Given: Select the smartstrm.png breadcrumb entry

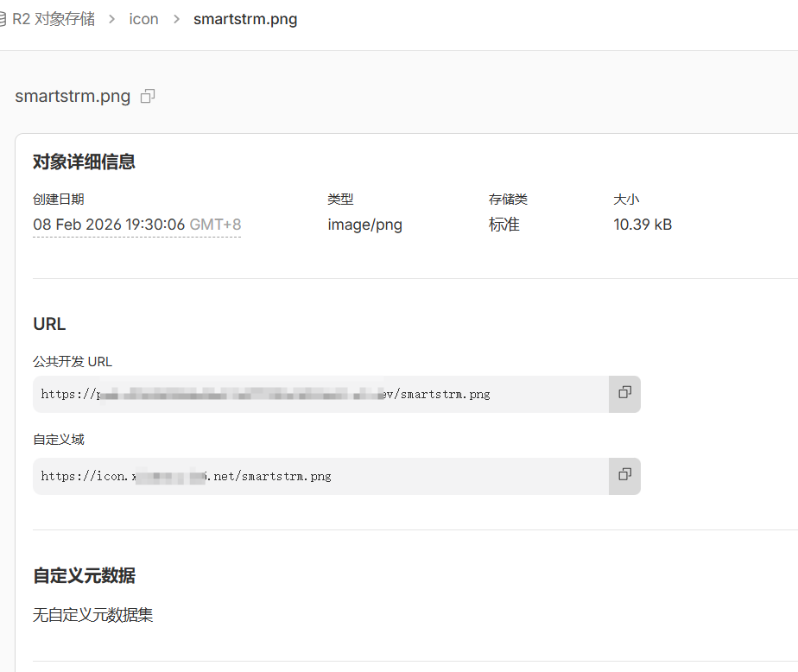Looking at the screenshot, I should [245, 19].
